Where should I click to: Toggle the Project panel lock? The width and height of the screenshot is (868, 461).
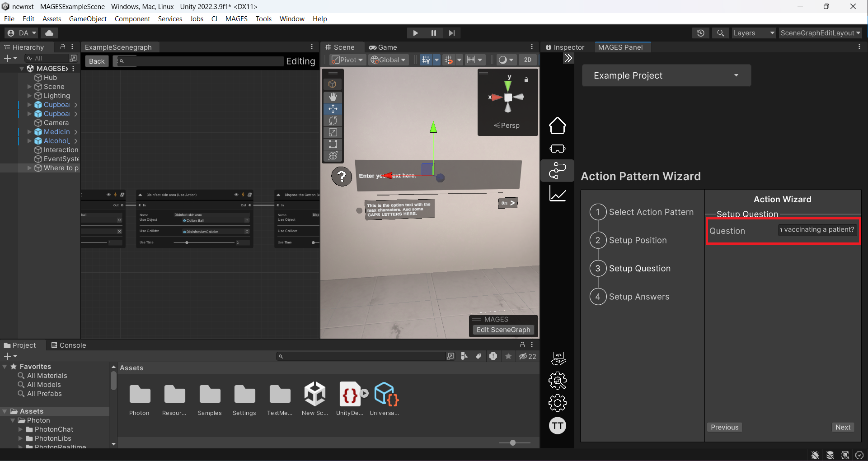tap(522, 345)
